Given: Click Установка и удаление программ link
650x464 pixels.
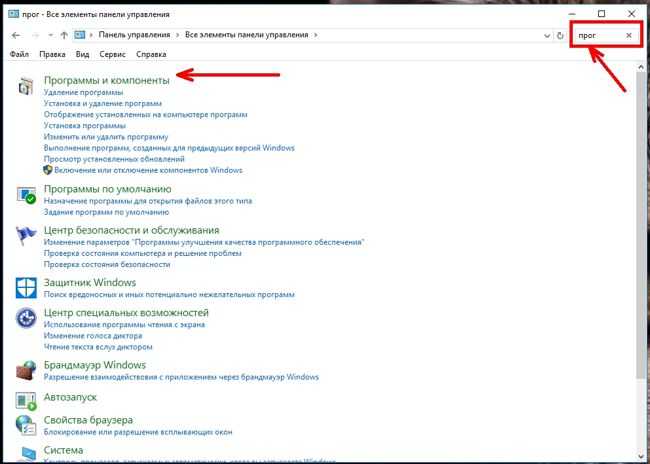Looking at the screenshot, I should pos(103,103).
